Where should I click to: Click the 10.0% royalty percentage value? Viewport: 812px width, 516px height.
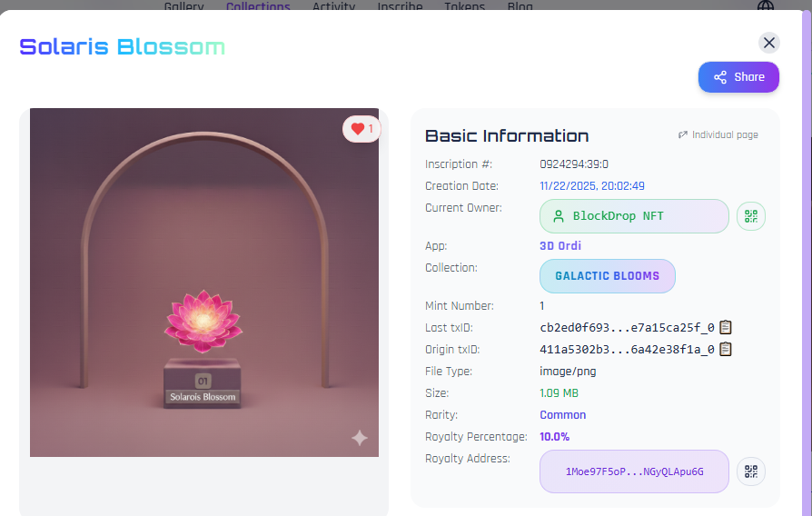[x=554, y=437]
